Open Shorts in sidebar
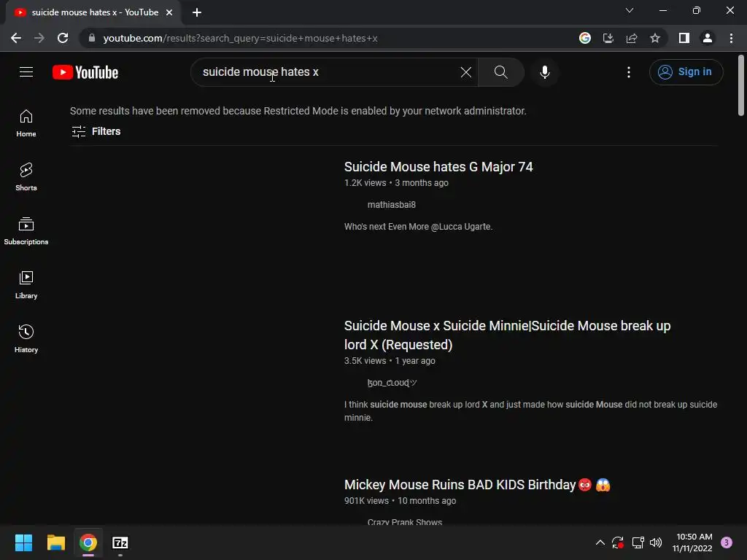 click(26, 177)
